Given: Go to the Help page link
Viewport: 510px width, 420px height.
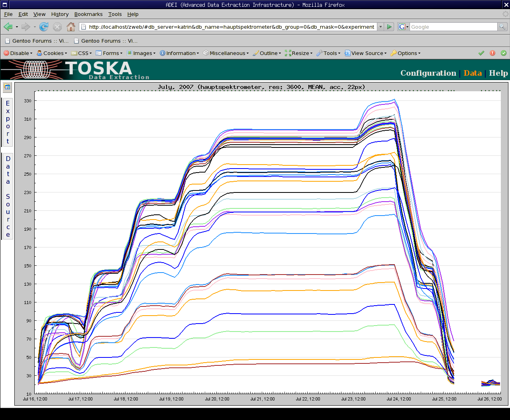Looking at the screenshot, I should [498, 73].
